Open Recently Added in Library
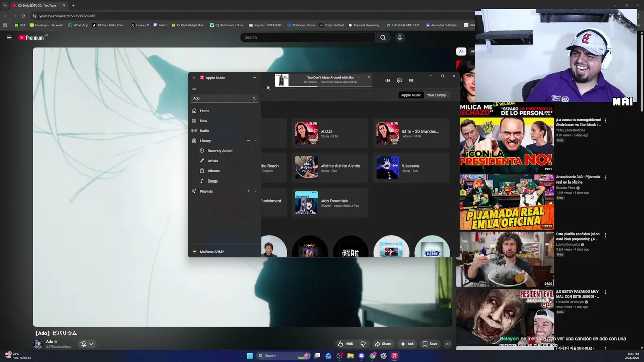The height and width of the screenshot is (362, 644). coord(224,151)
